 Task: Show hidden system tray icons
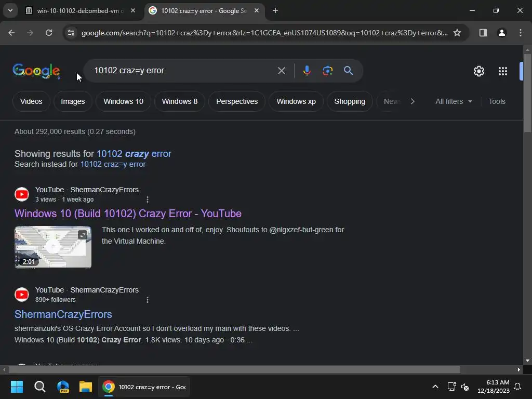coord(435,387)
